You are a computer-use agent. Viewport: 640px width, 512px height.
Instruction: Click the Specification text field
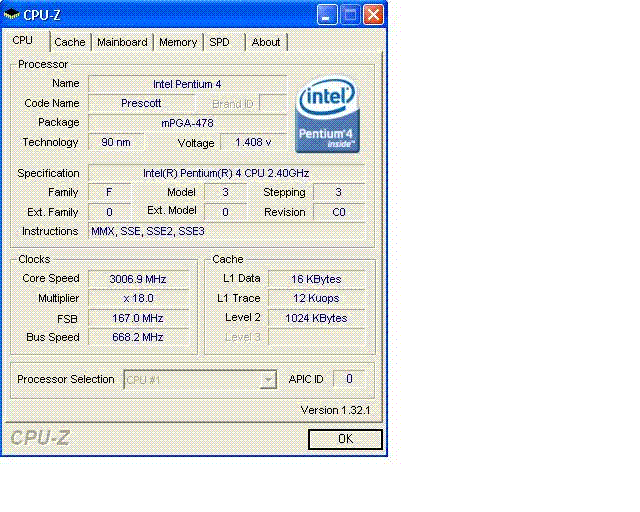coord(227,173)
